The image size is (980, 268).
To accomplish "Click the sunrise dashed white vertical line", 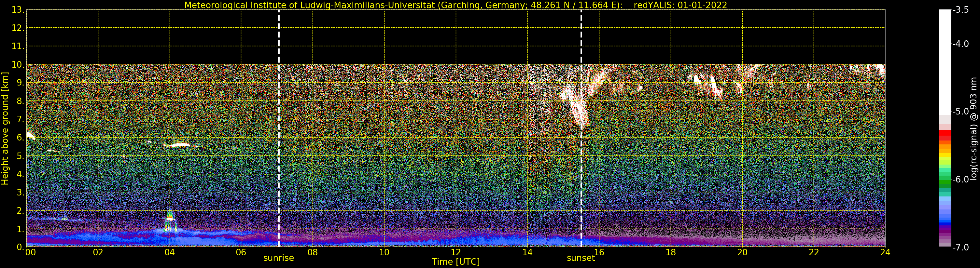I will (x=279, y=128).
